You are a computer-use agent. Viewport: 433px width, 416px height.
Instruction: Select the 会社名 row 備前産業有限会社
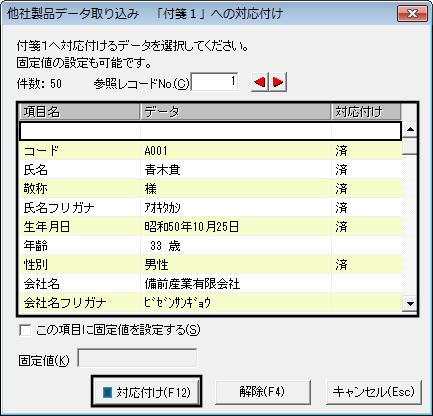(211, 284)
